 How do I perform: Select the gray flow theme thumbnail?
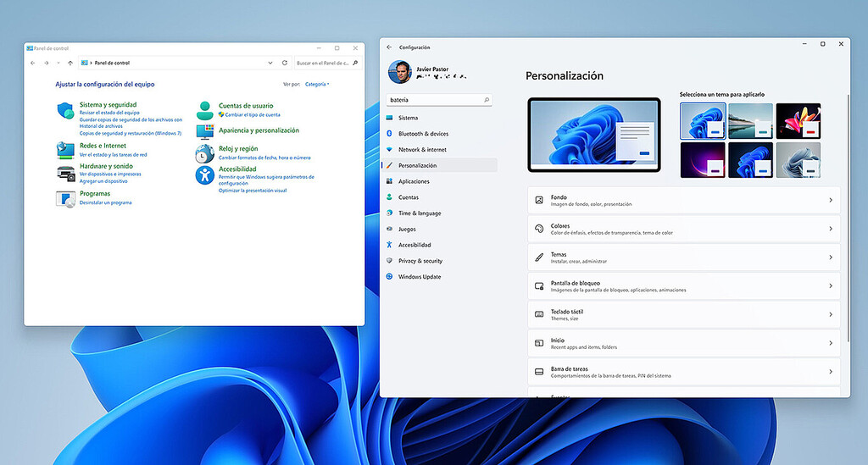coord(798,160)
